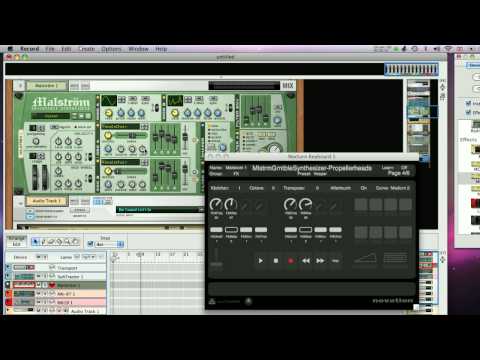Open the Create menu

86,49
